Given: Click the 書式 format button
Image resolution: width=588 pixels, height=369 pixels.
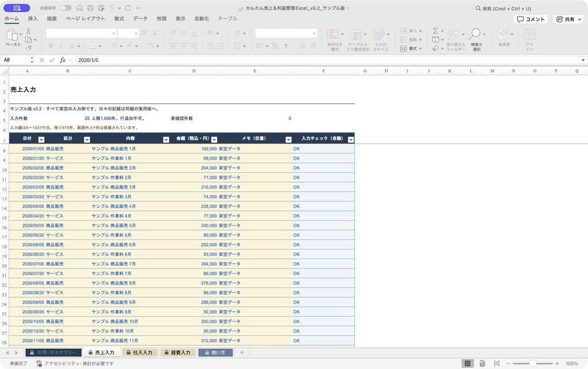Looking at the screenshot, I should click(411, 48).
